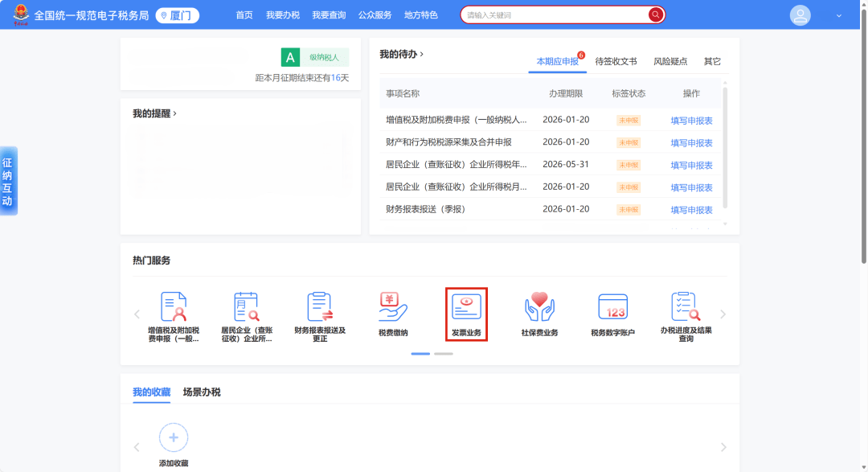868x472 pixels.
Task: Open 社保费业务 social insurance icon
Action: pos(539,308)
